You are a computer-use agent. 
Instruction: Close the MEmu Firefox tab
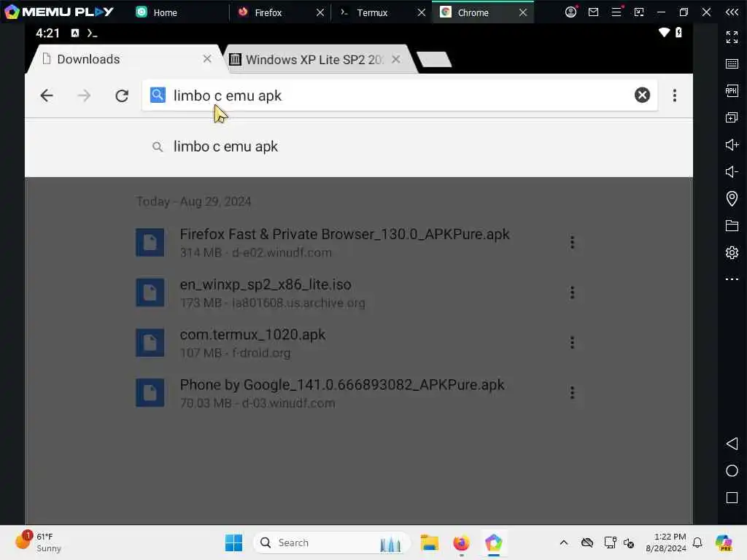tap(320, 12)
